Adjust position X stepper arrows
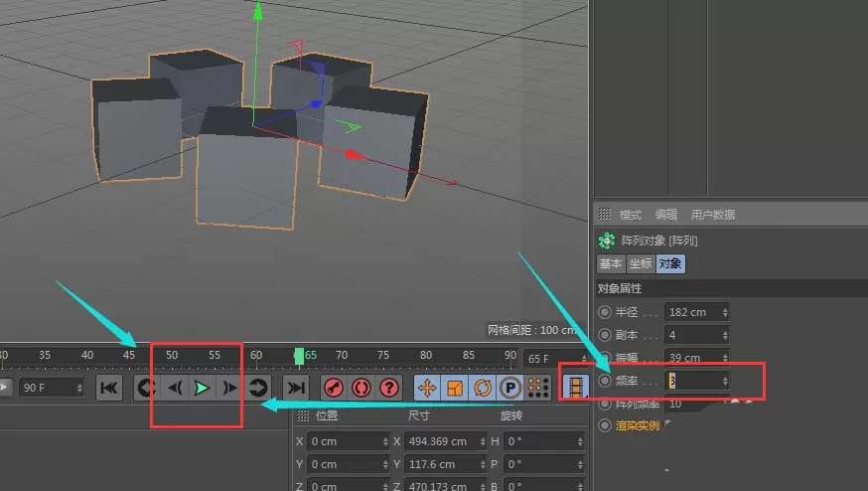 [385, 441]
